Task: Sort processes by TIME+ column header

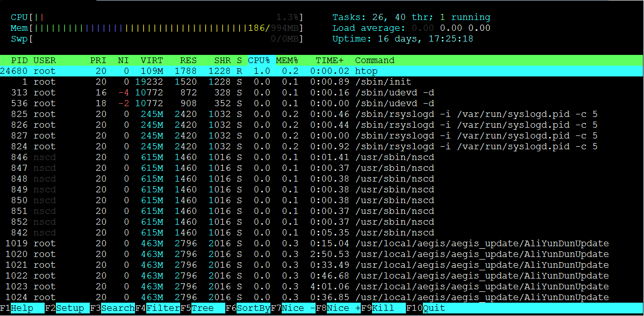Action: click(329, 61)
